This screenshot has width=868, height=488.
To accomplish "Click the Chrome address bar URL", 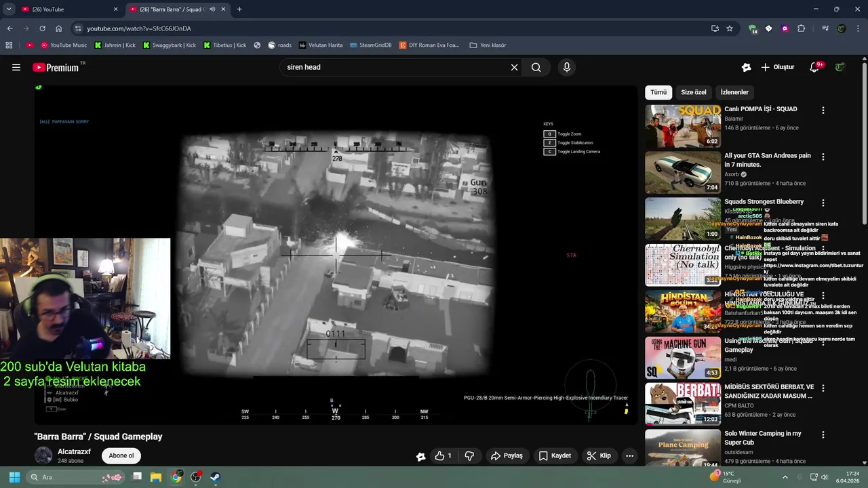I will coord(139,28).
